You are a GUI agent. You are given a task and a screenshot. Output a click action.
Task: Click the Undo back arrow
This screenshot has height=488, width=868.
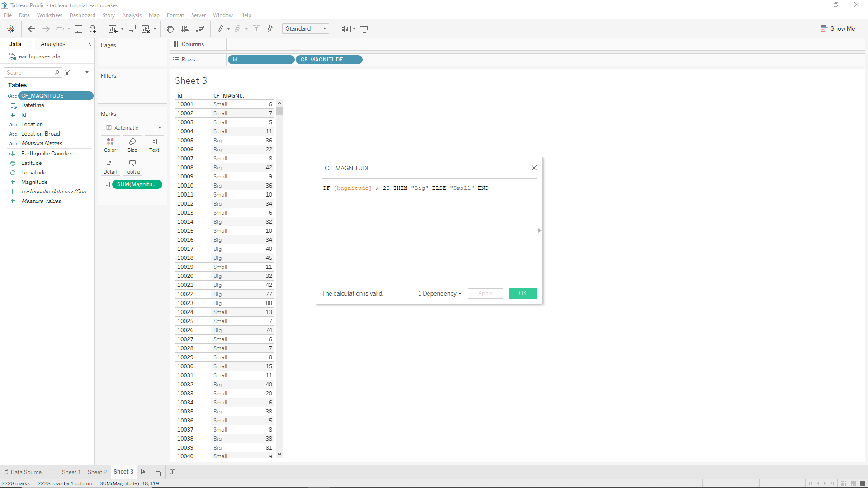pos(32,29)
